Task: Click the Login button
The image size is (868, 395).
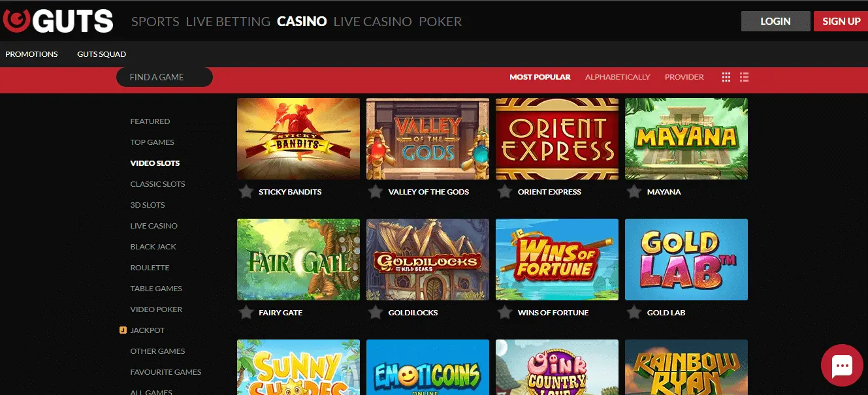Action: coord(775,22)
